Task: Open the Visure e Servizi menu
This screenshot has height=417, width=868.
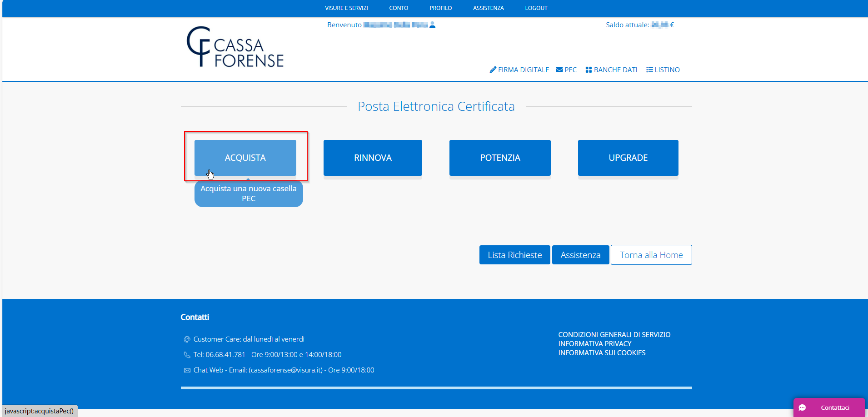Action: tap(346, 8)
